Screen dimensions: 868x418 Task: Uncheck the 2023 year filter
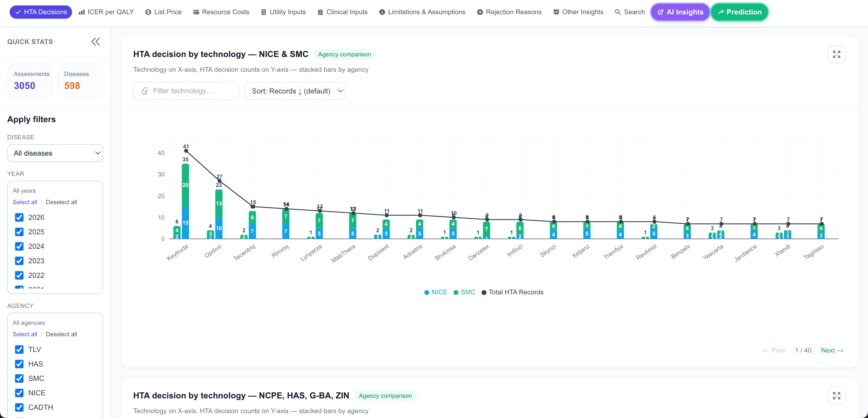point(19,261)
